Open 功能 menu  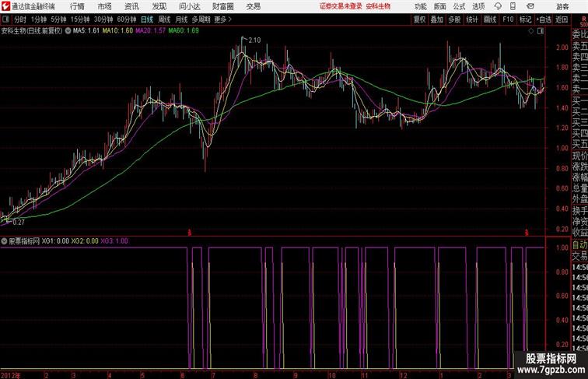420,6
